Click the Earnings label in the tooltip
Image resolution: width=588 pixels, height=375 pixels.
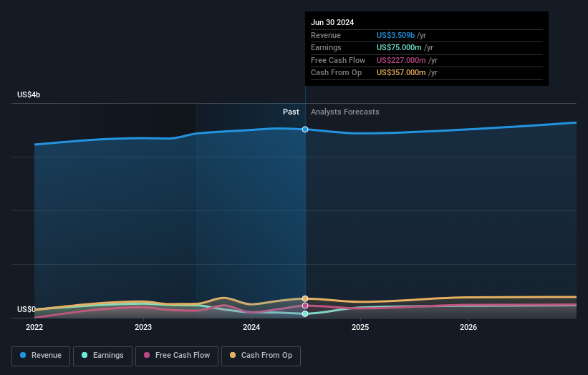(x=327, y=47)
